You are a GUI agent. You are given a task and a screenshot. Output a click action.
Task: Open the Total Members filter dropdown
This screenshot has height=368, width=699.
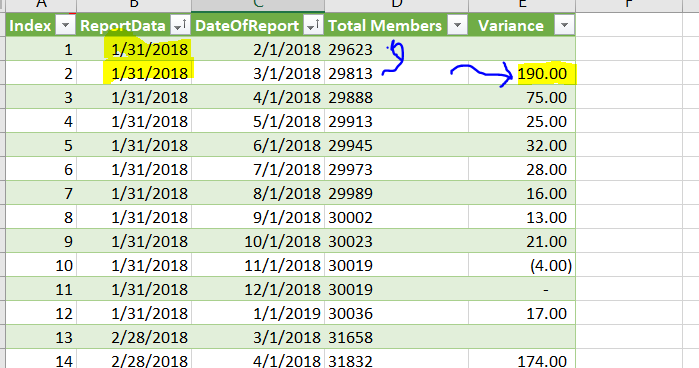(457, 25)
